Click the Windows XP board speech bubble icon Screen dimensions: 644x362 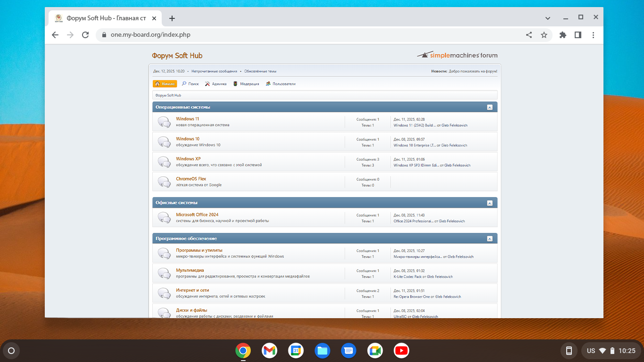tap(164, 162)
